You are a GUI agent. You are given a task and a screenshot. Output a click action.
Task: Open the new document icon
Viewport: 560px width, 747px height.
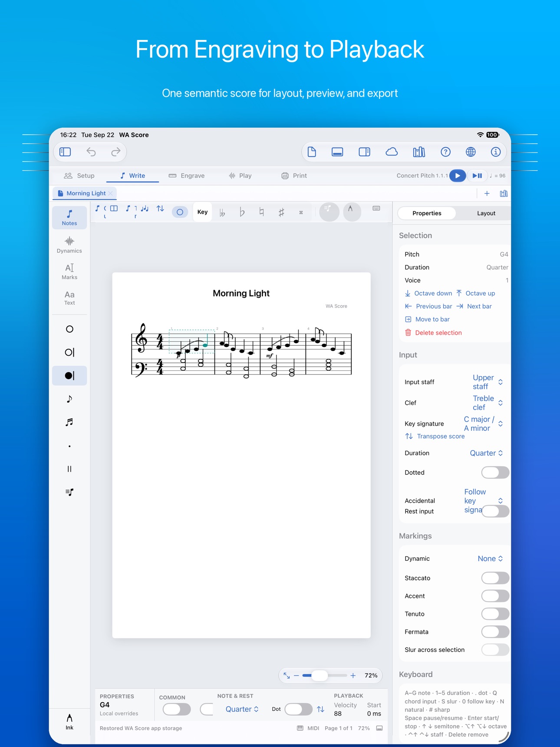[x=312, y=152]
